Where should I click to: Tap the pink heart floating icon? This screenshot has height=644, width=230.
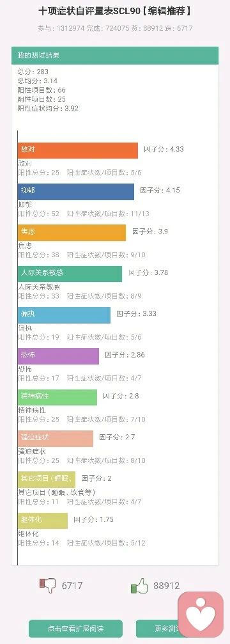click(201, 615)
